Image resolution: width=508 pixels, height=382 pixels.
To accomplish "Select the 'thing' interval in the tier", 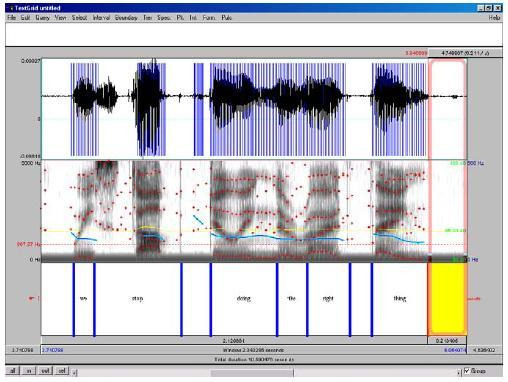I will (x=400, y=299).
